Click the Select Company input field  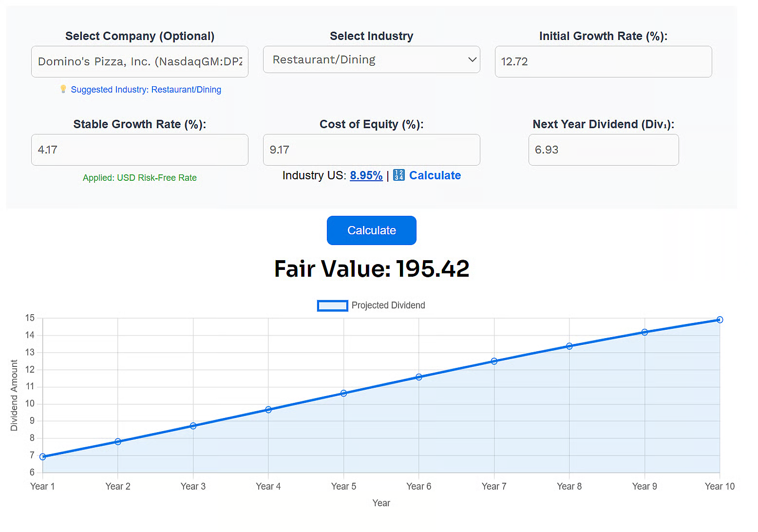tap(139, 61)
